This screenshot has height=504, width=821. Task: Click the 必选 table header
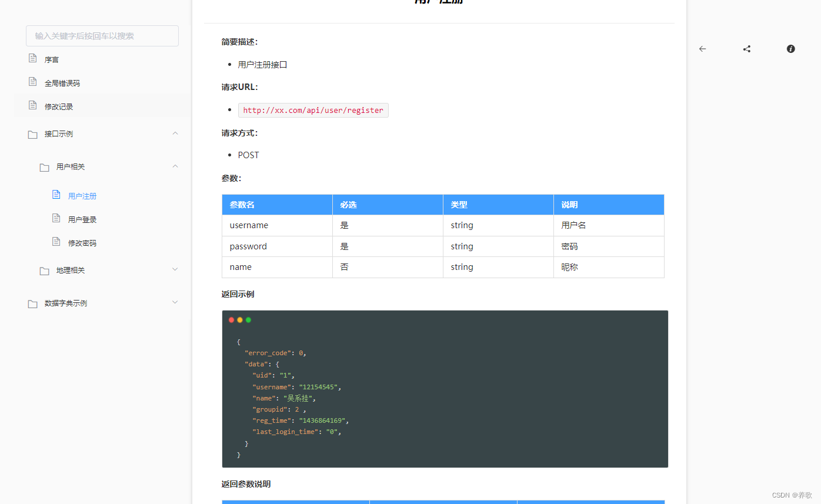point(388,205)
